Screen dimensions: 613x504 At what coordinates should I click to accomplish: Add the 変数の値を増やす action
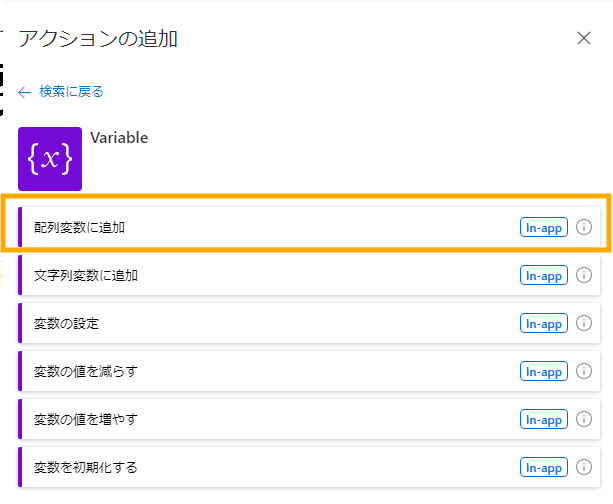coord(309,419)
